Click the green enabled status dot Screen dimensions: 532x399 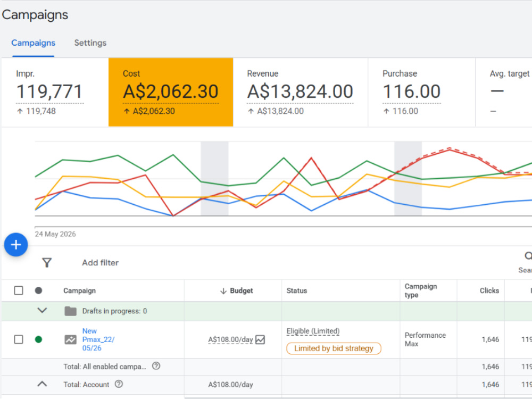[x=39, y=339]
